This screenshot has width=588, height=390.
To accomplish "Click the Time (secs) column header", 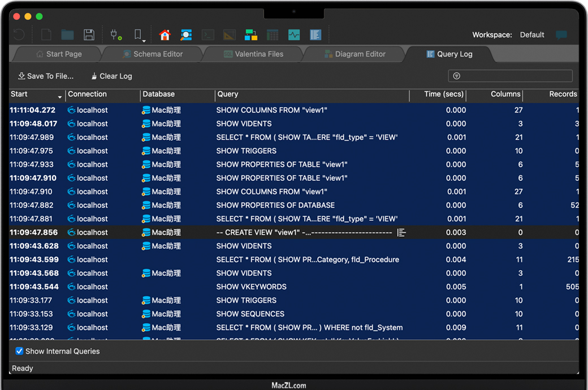I will click(x=443, y=94).
